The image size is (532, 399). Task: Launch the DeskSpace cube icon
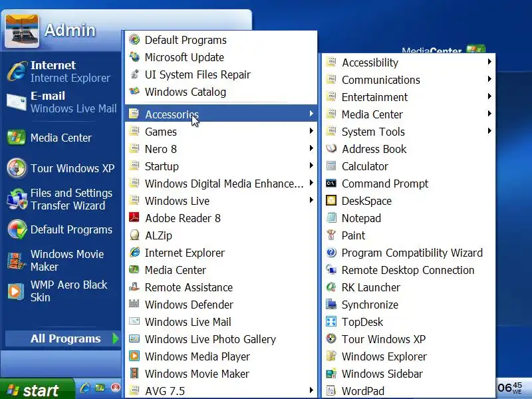pyautogui.click(x=331, y=201)
